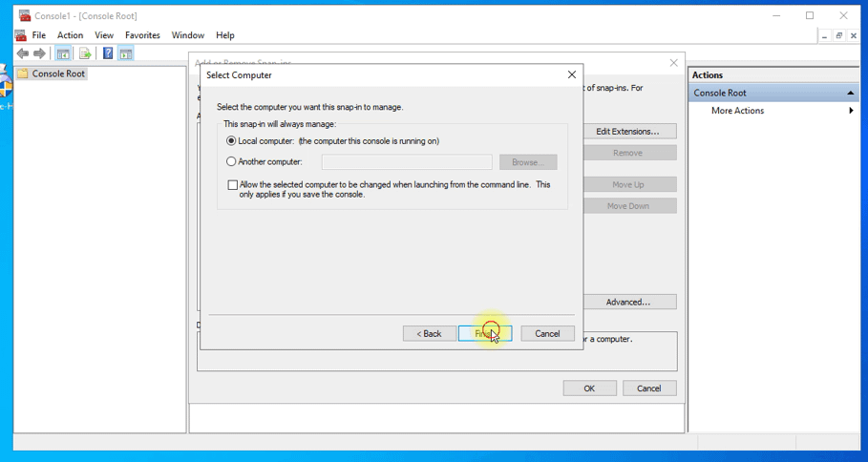The height and width of the screenshot is (462, 868).
Task: Close the Select Computer dialog with X
Action: [x=572, y=74]
